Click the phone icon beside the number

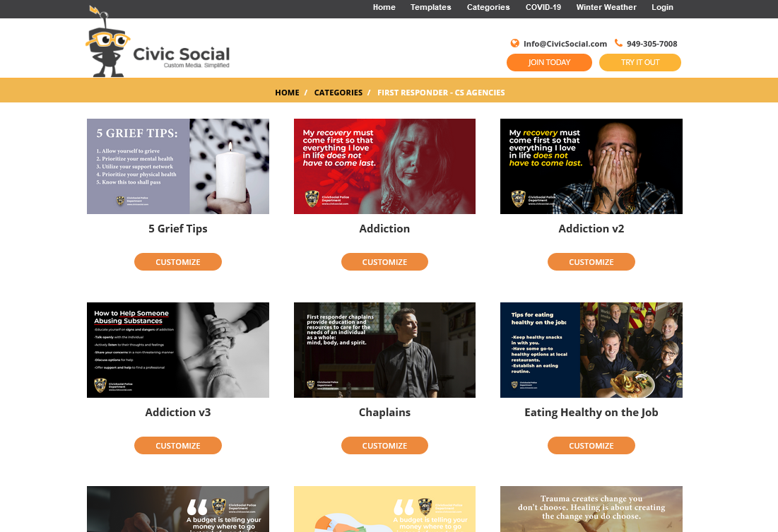pos(618,43)
